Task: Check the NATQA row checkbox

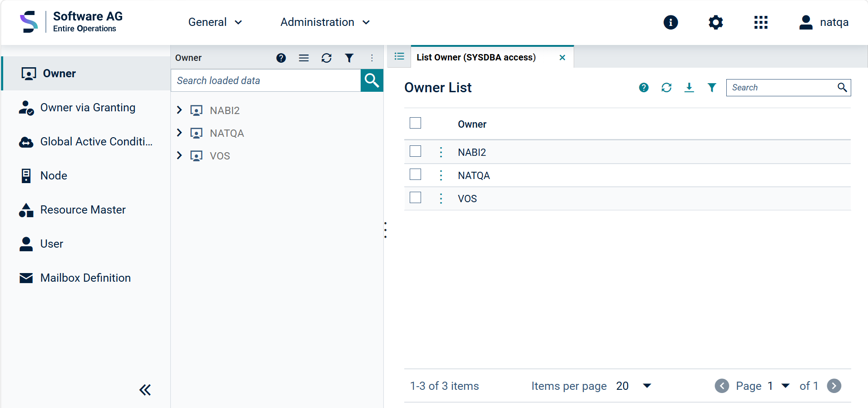Action: pos(415,174)
